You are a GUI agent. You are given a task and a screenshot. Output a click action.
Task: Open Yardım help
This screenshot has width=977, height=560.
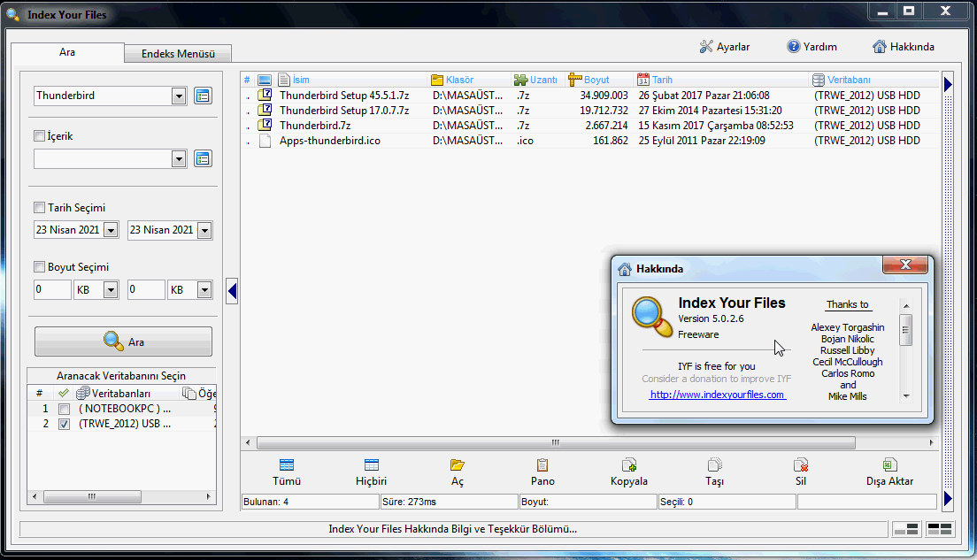tap(812, 47)
